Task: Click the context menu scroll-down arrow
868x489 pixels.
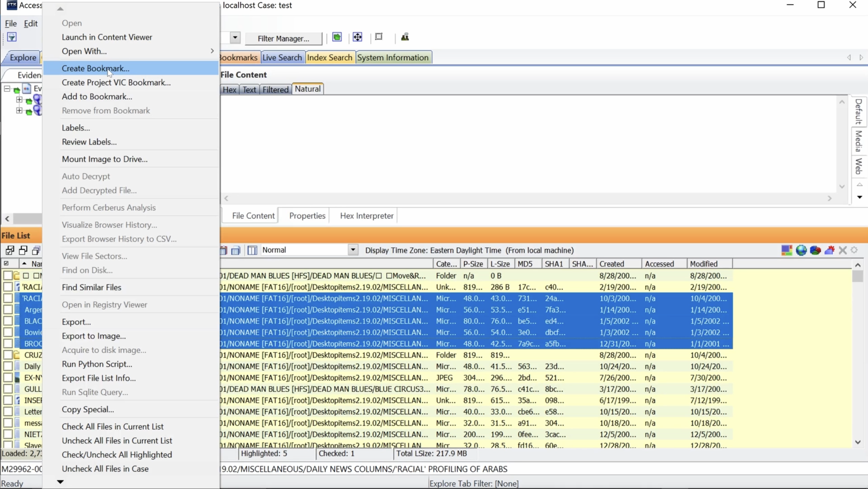Action: tap(60, 482)
